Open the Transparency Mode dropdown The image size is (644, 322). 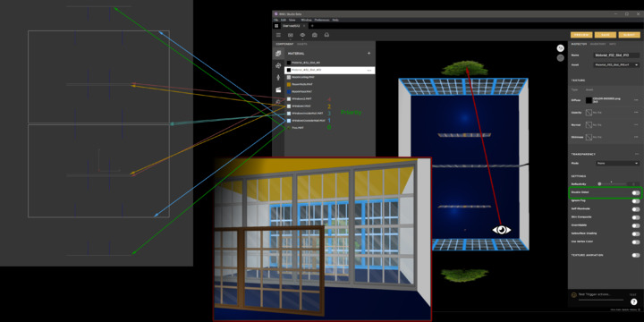618,163
